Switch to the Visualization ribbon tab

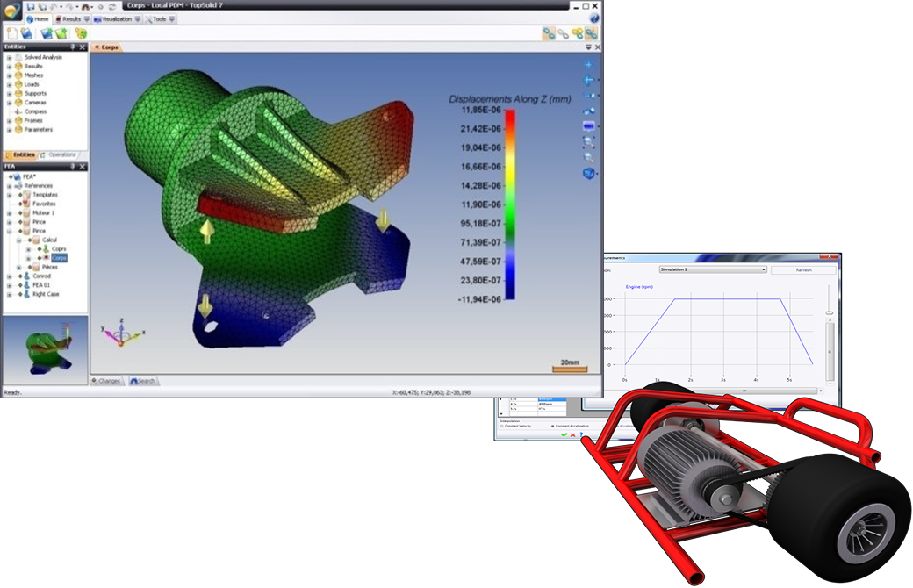click(116, 18)
